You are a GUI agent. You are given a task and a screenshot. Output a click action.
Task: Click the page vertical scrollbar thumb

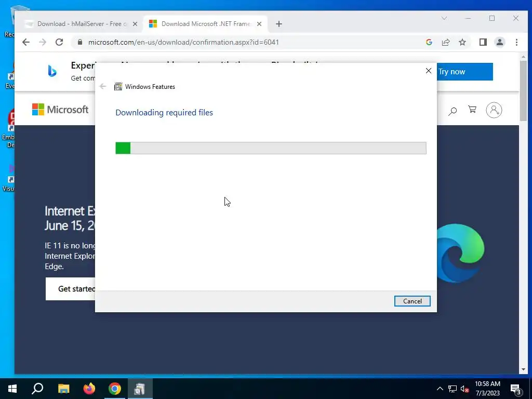523,90
